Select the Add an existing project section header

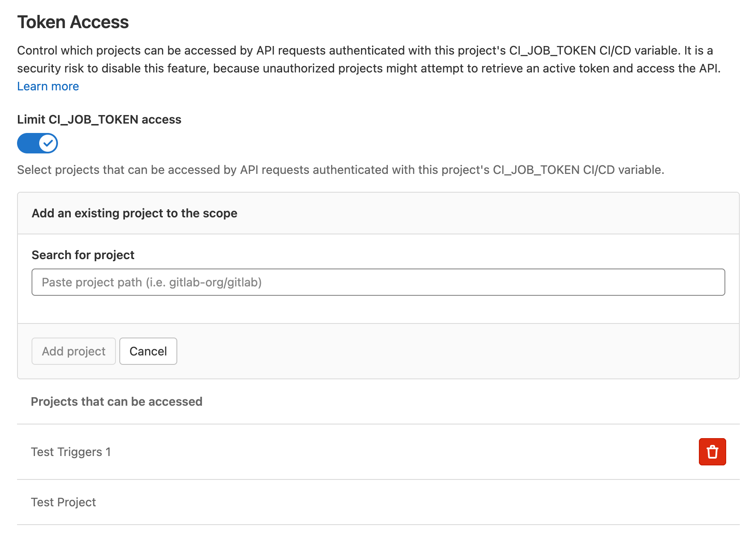134,213
